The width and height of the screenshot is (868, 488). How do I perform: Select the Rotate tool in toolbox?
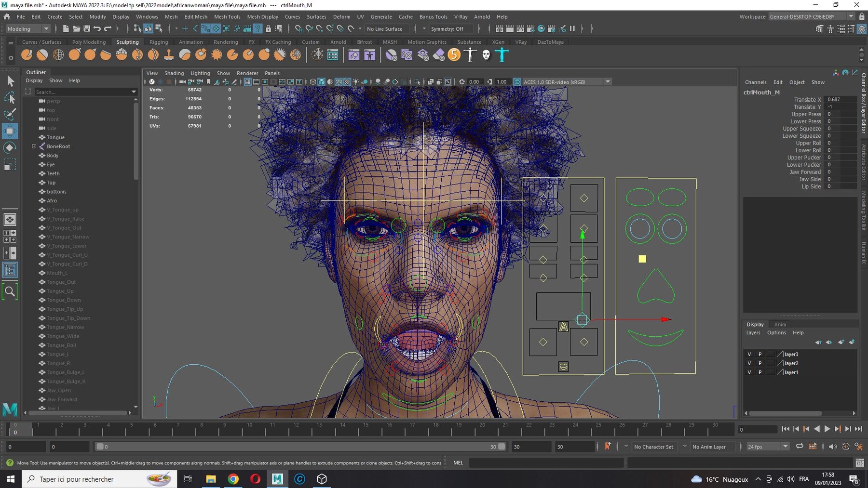tap(10, 147)
